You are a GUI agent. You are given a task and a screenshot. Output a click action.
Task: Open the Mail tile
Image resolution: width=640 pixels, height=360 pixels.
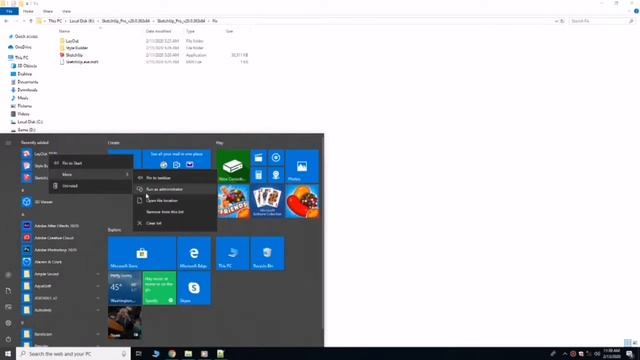click(x=177, y=159)
